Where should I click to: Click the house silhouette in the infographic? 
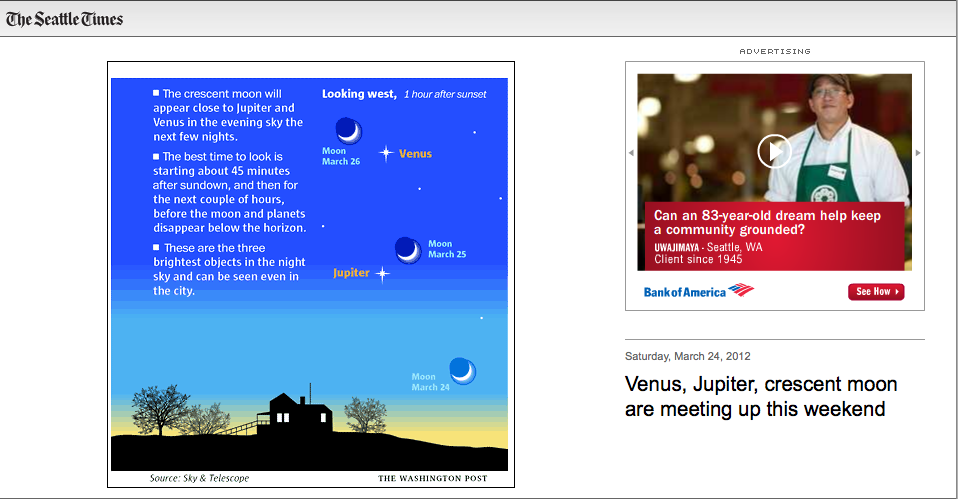294,412
